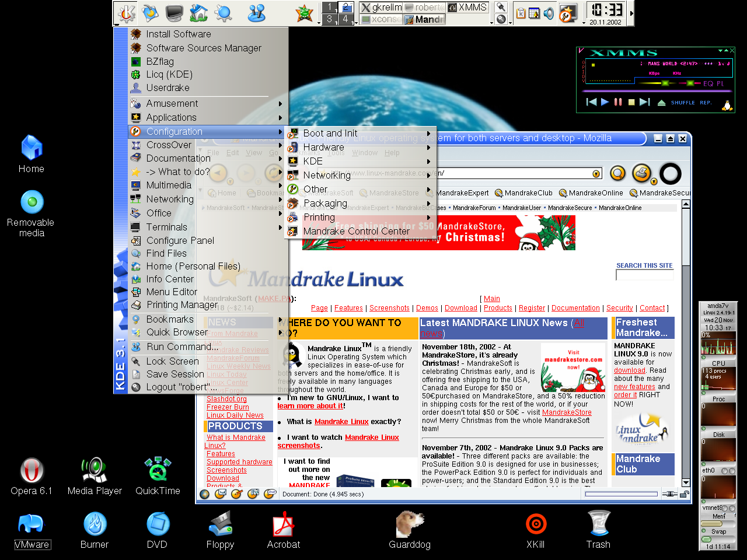747x560 pixels.
Task: Open Removable media desktop icon
Action: [31, 213]
